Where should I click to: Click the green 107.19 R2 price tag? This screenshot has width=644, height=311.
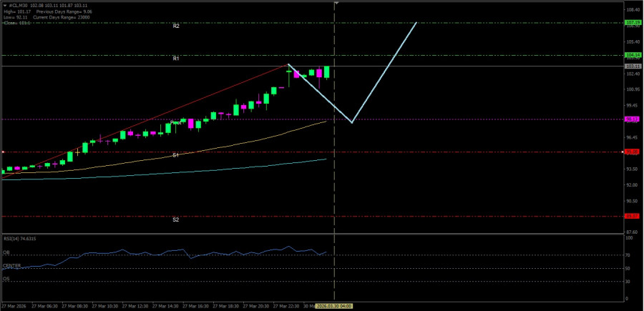(632, 23)
